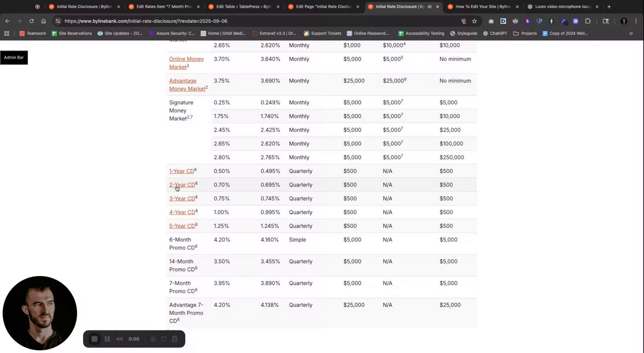644x353 pixels.
Task: Open the Teamwork bookmark
Action: click(32, 33)
